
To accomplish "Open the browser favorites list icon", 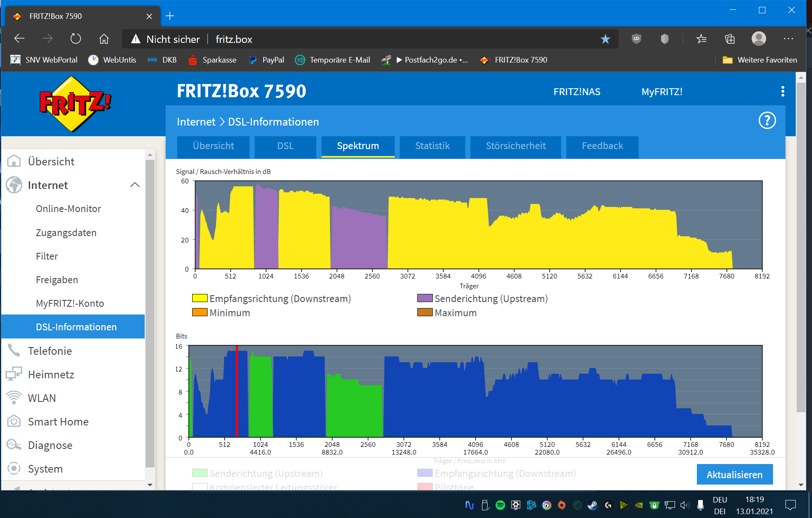I will (701, 39).
